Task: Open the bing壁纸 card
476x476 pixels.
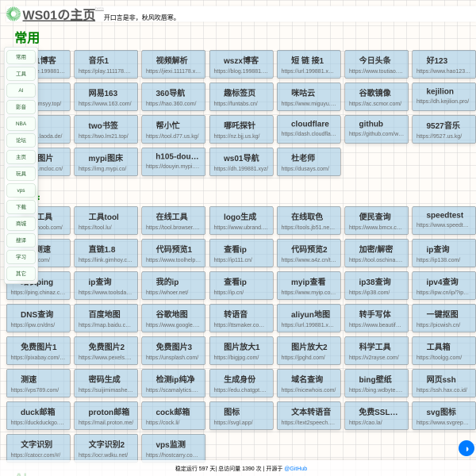Action: [376, 383]
